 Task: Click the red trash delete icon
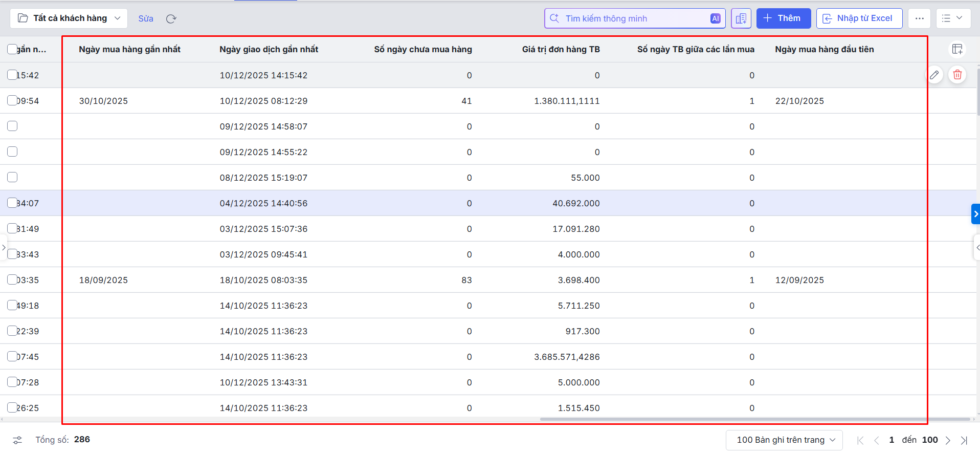(x=957, y=75)
